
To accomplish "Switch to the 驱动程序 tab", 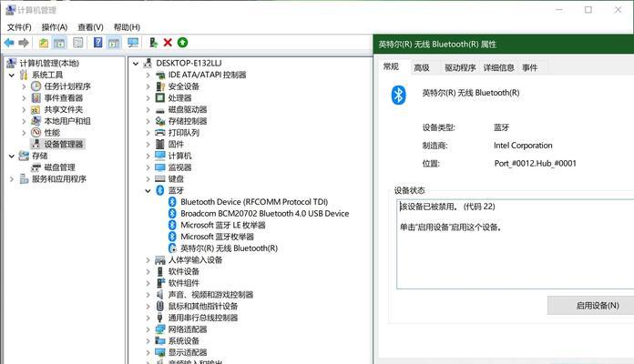I will coord(460,67).
